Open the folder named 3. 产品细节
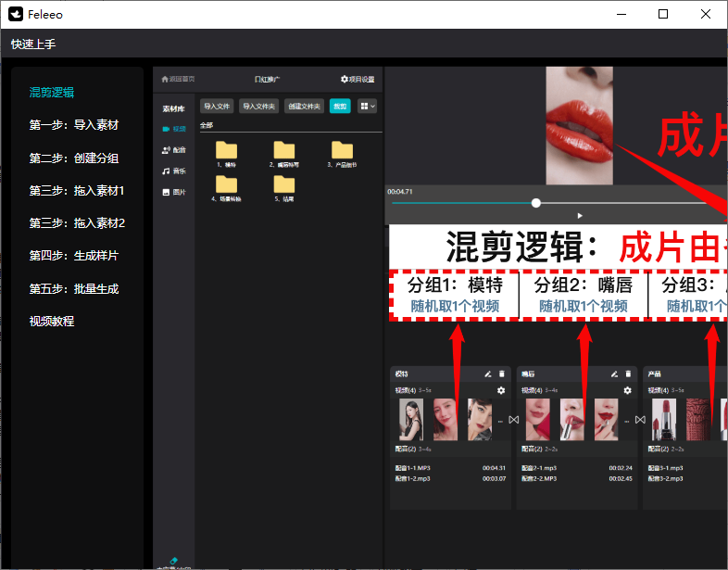Screen dimensions: 728x570 pyautogui.click(x=342, y=151)
